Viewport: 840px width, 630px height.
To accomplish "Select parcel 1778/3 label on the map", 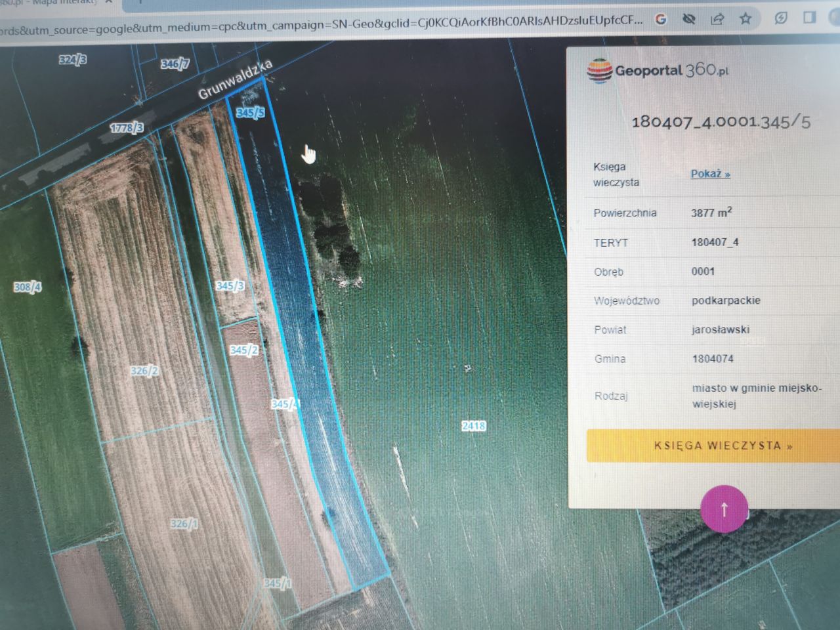I will point(127,127).
